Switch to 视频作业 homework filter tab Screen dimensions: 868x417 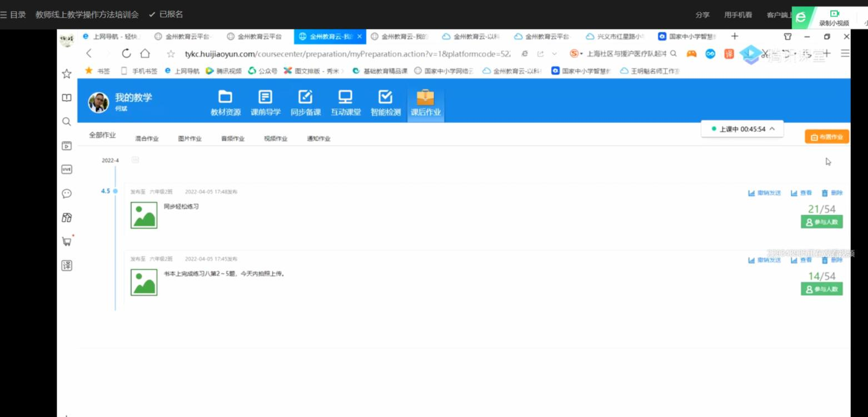276,139
